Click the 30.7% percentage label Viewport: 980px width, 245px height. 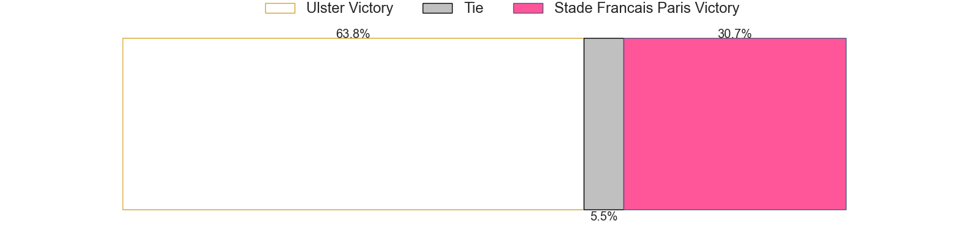[734, 34]
